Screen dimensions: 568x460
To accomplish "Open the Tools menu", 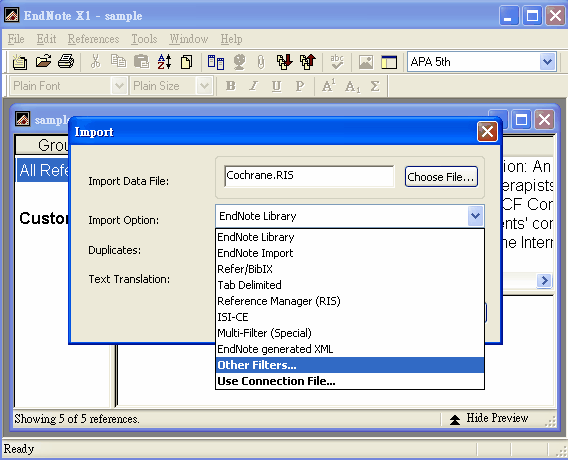I will [144, 39].
